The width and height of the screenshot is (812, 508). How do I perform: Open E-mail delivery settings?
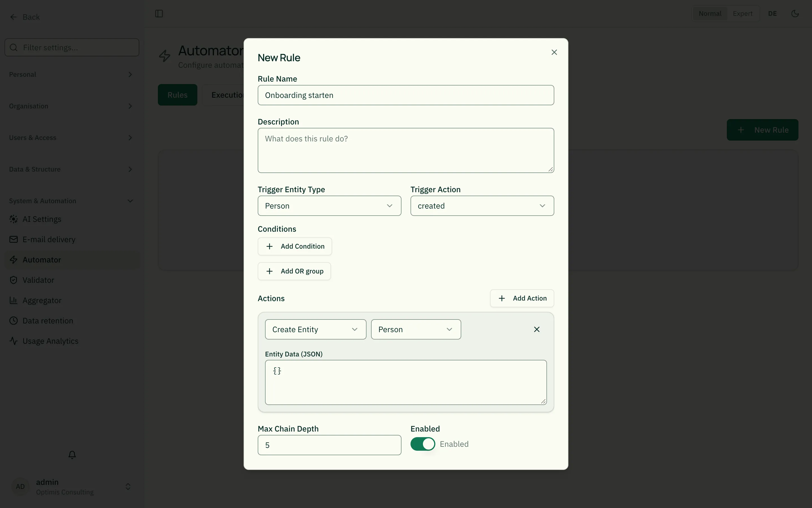coord(72,240)
